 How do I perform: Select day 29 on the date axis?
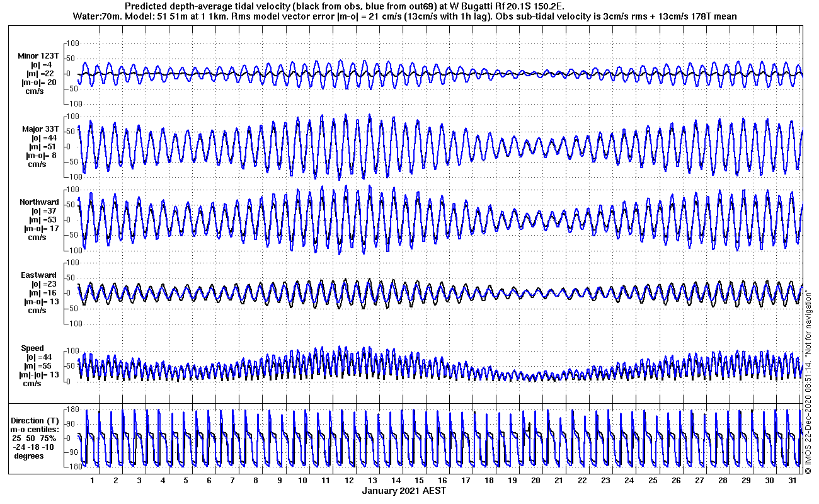[745, 480]
